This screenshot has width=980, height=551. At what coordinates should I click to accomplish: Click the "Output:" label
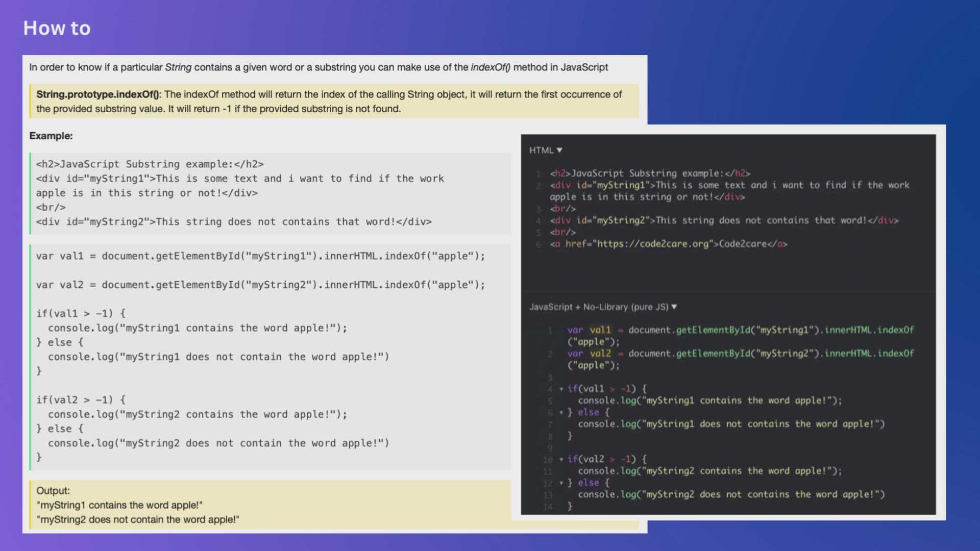(53, 491)
